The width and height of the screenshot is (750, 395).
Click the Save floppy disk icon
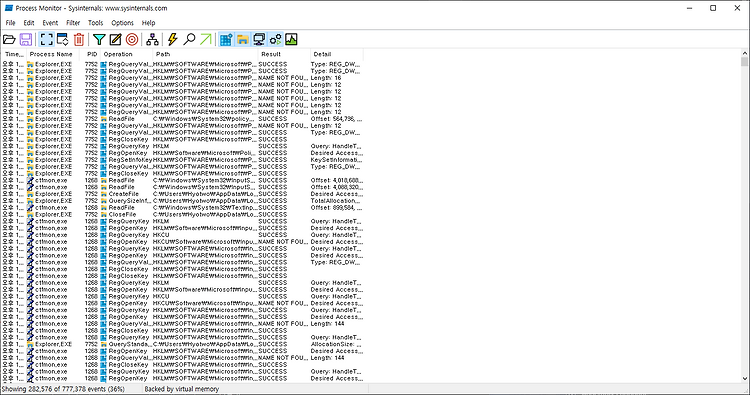pos(26,39)
